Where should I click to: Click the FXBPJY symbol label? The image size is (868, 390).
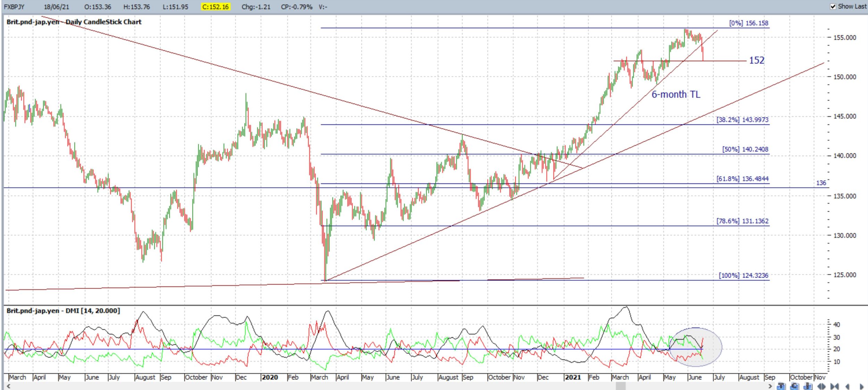point(14,7)
